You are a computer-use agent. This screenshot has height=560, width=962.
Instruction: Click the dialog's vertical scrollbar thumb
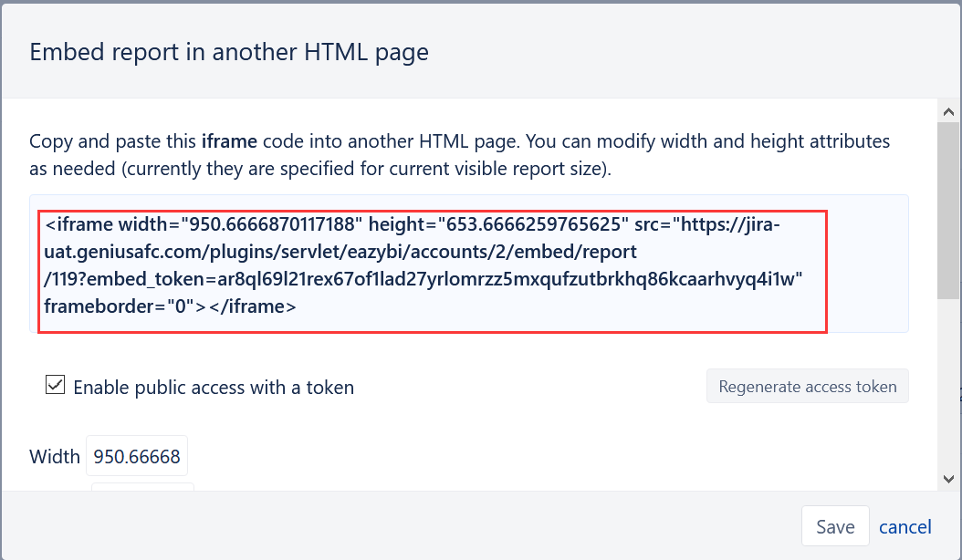tap(948, 211)
